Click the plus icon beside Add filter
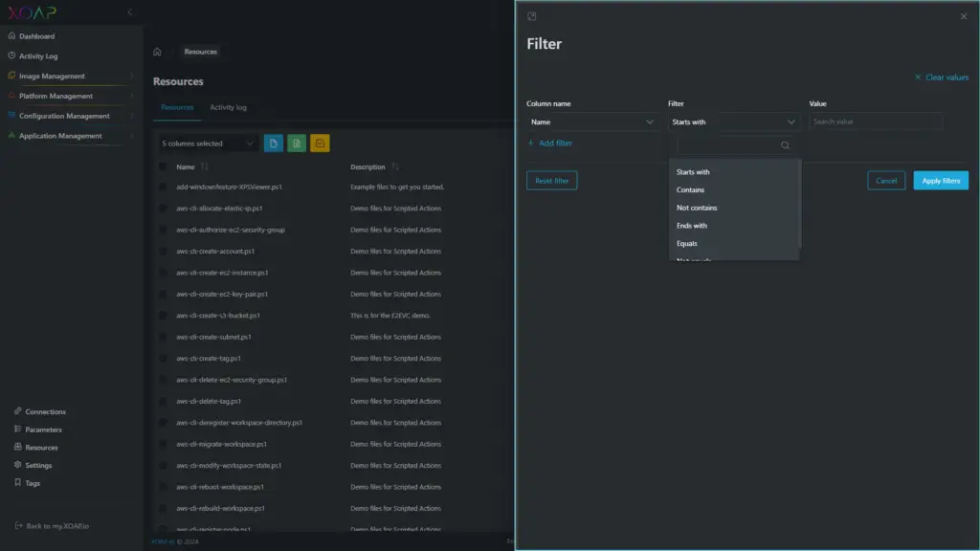Viewport: 980px width, 551px height. pos(530,143)
